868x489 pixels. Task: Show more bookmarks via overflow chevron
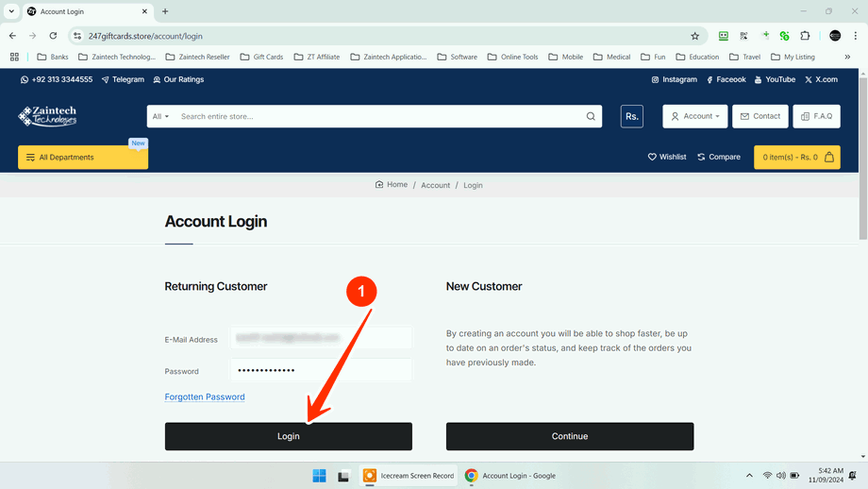tap(847, 57)
